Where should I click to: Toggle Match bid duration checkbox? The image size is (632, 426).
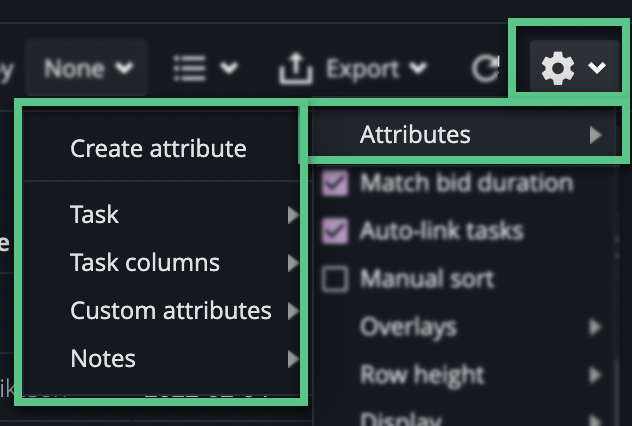pos(335,183)
